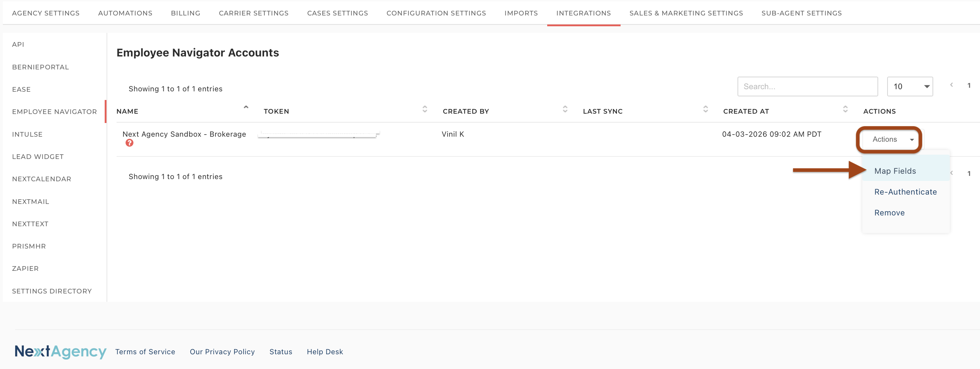
Task: Sort table by Token column
Action: 425,110
